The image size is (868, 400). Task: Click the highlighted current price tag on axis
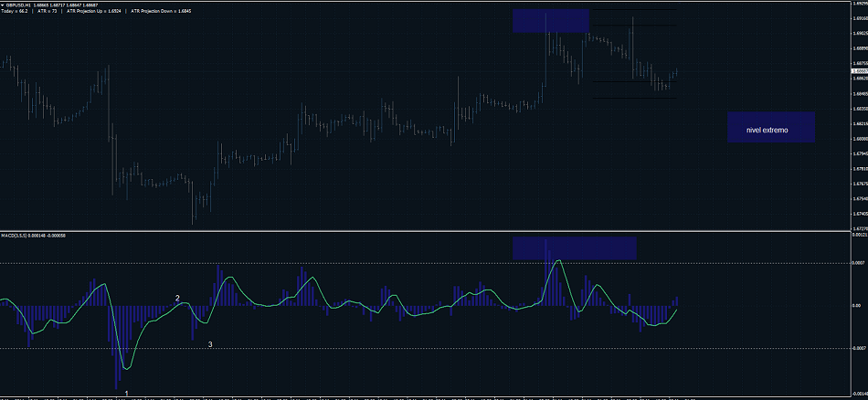(860, 71)
